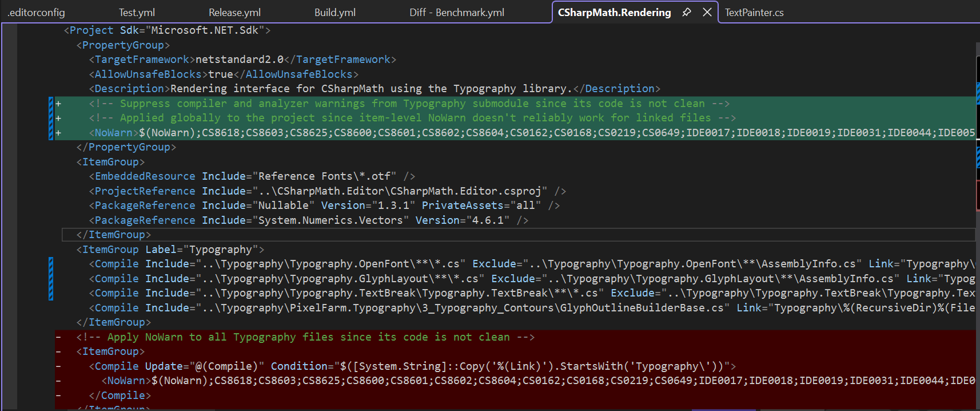
Task: Switch to the TextPainter.cs tab
Action: pos(754,13)
